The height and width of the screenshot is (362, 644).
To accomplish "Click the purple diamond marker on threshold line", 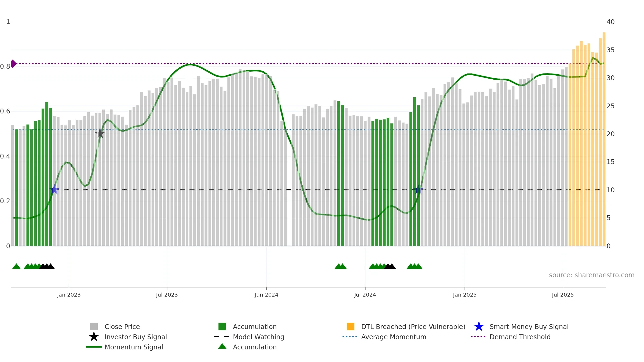I will click(x=13, y=64).
